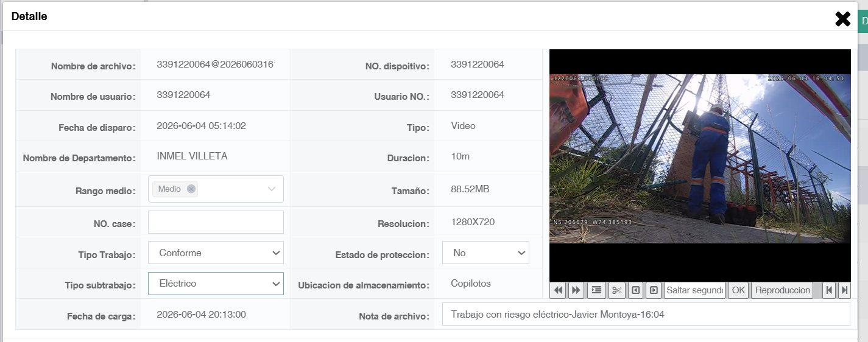Open the Tipo Trabajo dropdown showing Conforme
Viewport: 868px width, 342px height.
pos(216,253)
